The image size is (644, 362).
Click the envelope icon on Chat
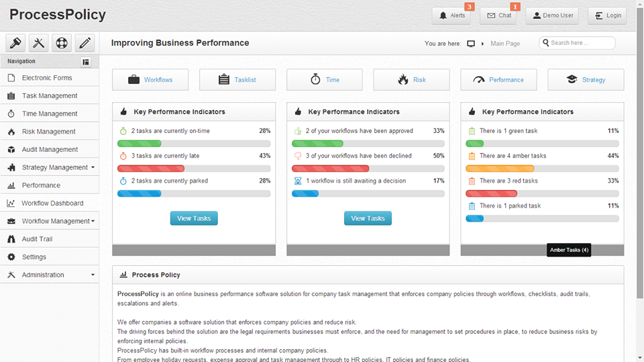pyautogui.click(x=491, y=15)
